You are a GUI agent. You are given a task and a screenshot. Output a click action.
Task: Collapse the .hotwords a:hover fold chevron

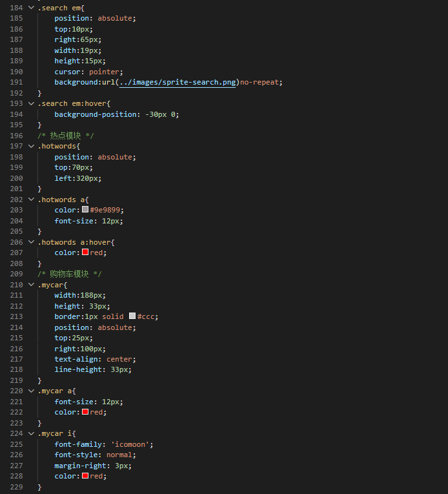(x=31, y=242)
